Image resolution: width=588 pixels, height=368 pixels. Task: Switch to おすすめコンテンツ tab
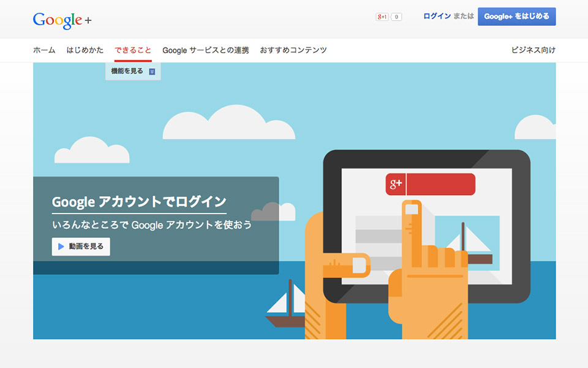click(x=293, y=50)
